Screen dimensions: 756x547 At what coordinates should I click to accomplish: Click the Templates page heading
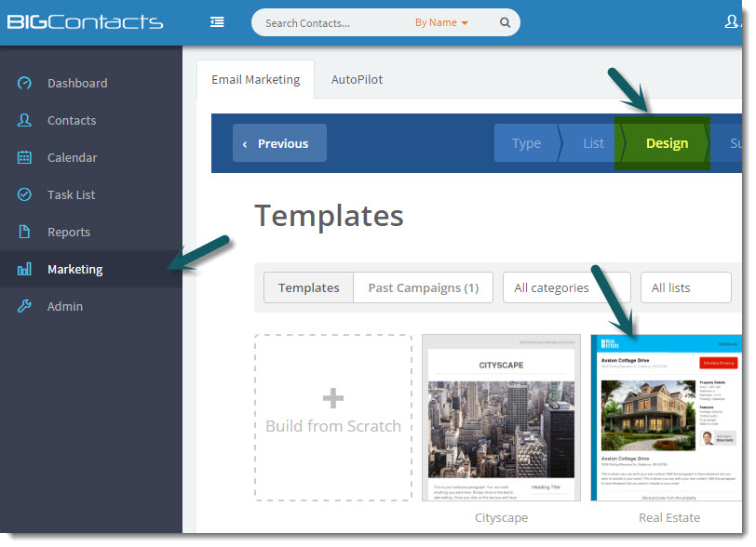click(x=329, y=216)
